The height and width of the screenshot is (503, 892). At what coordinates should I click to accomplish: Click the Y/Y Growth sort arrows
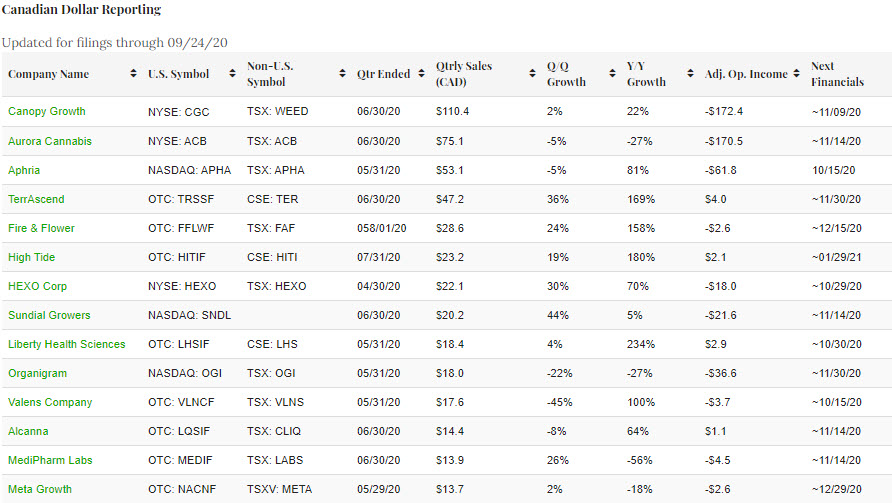(690, 74)
